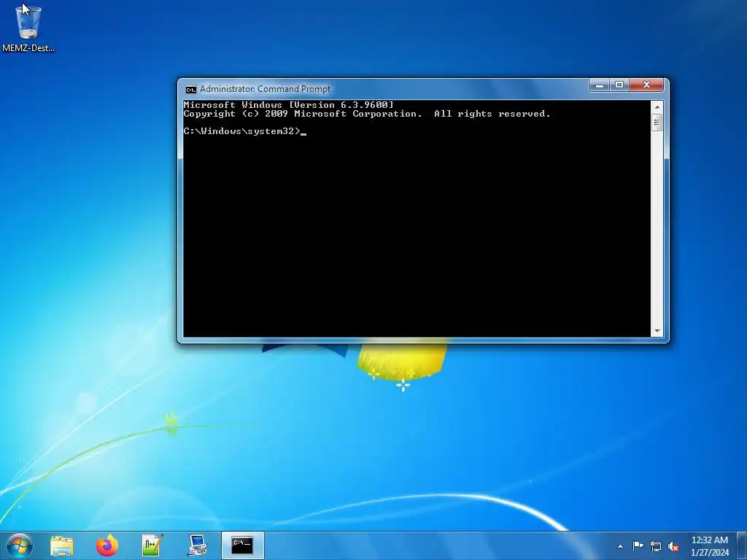This screenshot has width=747, height=560.
Task: Click the Show desktop strip
Action: (x=742, y=545)
